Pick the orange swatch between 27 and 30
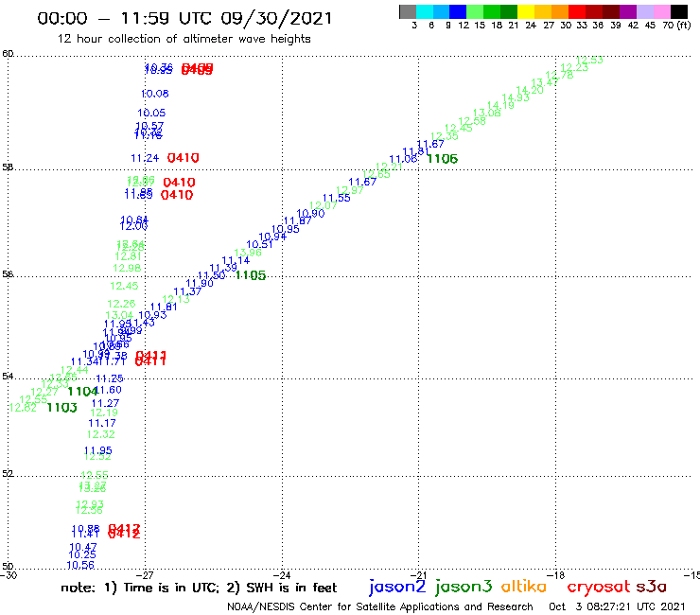Viewport: 700px width, 615px height. (560, 11)
